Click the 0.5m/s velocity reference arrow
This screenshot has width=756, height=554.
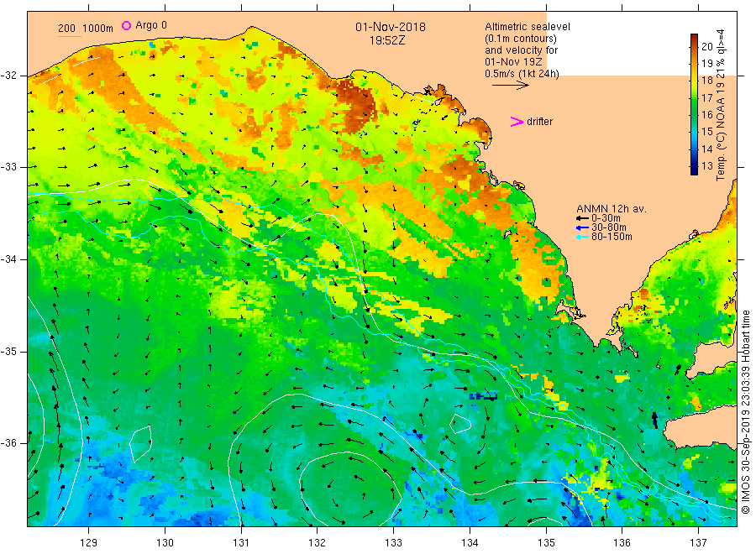pyautogui.click(x=511, y=86)
